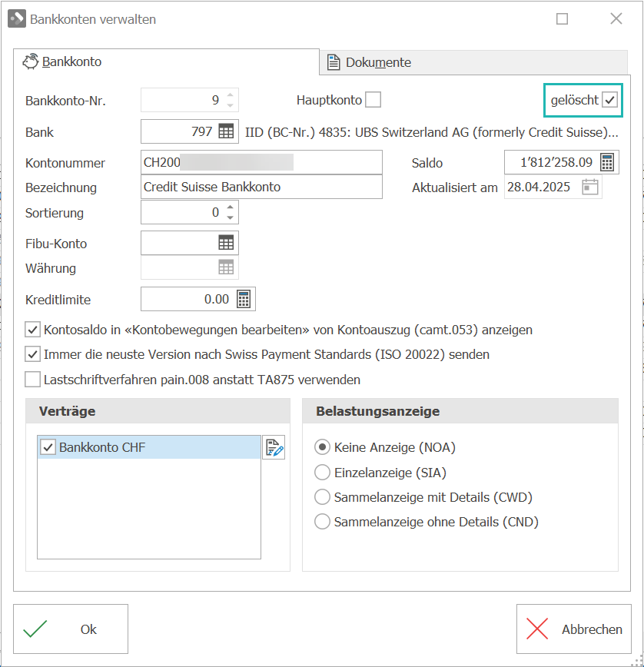This screenshot has width=644, height=667.
Task: Enable Lastschriftverfahren pain.008 checkbox
Action: tap(33, 380)
